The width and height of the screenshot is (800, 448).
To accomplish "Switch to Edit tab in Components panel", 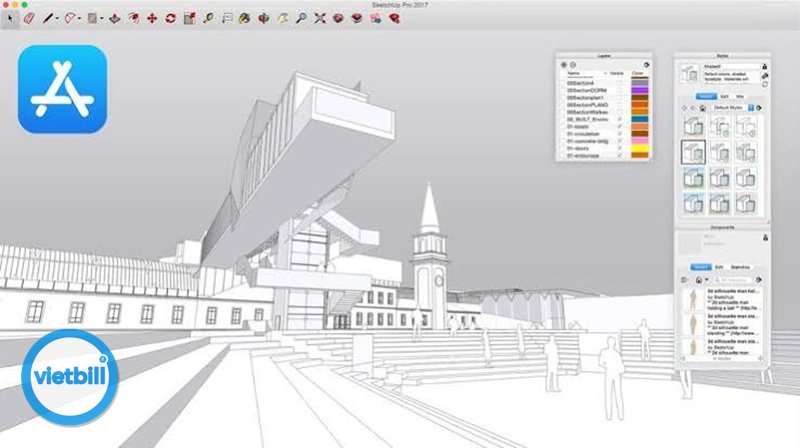I will (719, 267).
